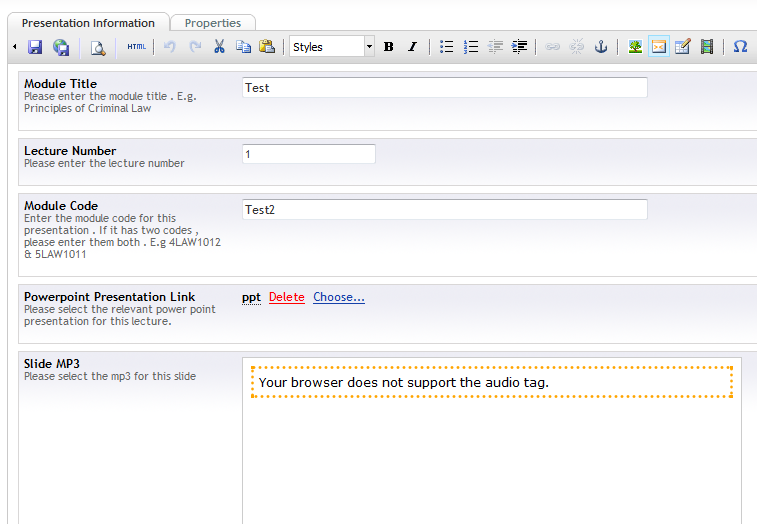The image size is (757, 524).
Task: Click the Redo arrow icon
Action: point(195,47)
